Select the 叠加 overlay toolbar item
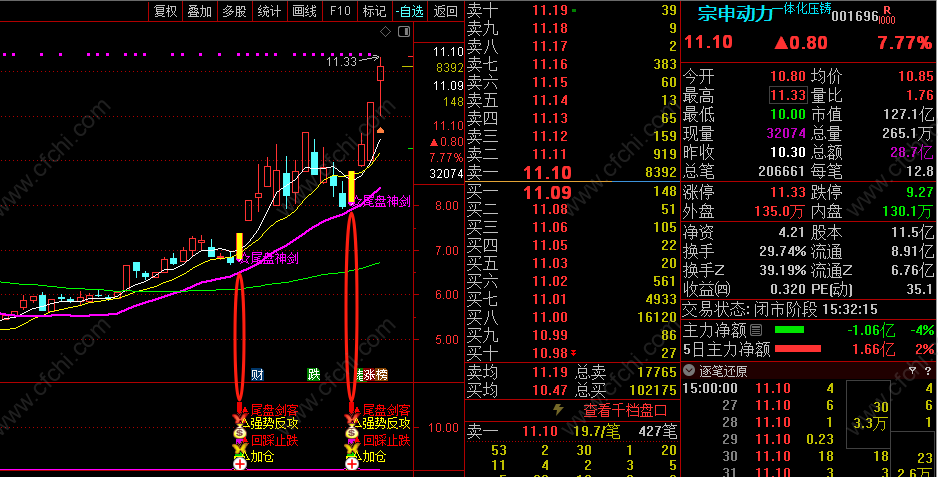The height and width of the screenshot is (477, 938). [x=200, y=11]
